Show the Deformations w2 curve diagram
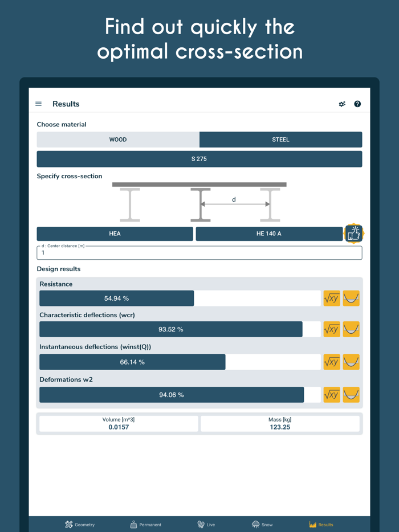This screenshot has height=532, width=399. pos(351,395)
